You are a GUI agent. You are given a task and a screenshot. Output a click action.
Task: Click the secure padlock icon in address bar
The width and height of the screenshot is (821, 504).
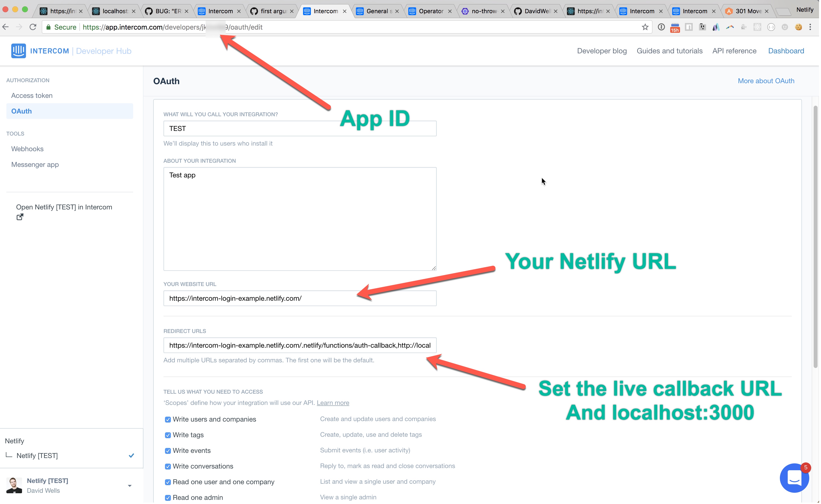(49, 27)
